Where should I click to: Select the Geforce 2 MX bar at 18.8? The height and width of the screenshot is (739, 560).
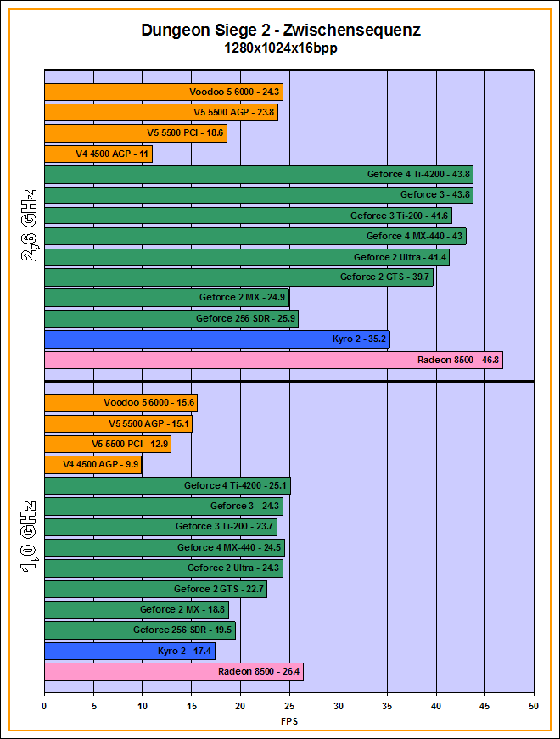136,610
